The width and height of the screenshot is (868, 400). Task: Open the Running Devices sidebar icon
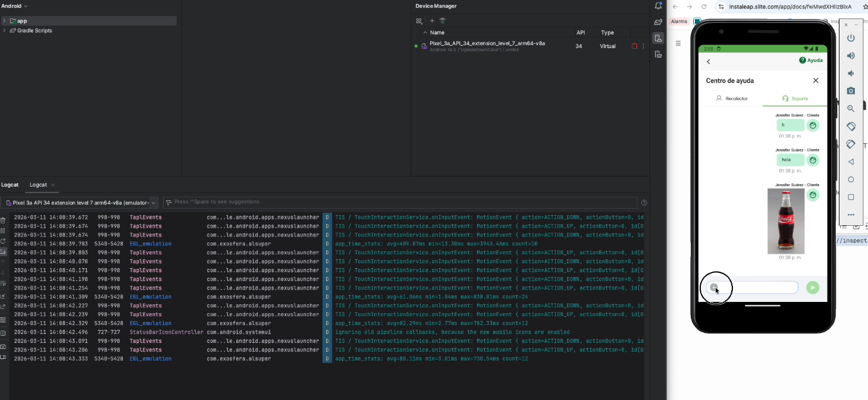point(658,54)
